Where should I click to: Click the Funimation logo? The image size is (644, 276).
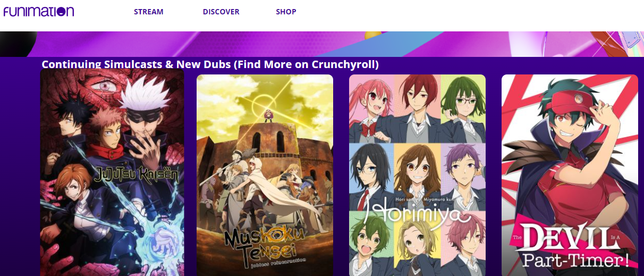click(x=38, y=11)
